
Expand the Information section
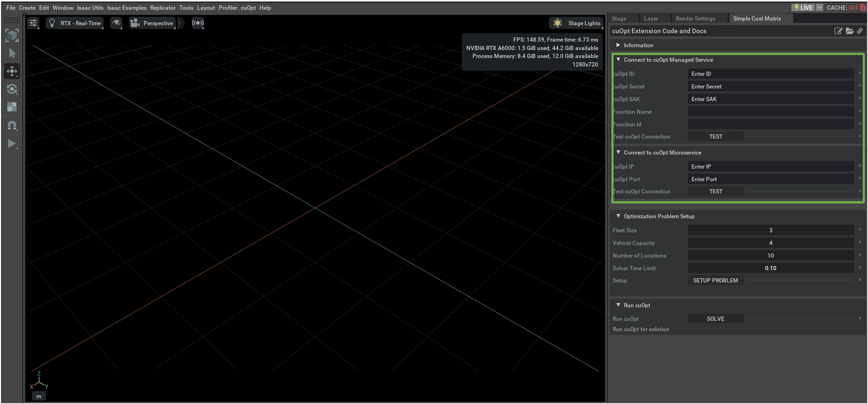tap(738, 45)
